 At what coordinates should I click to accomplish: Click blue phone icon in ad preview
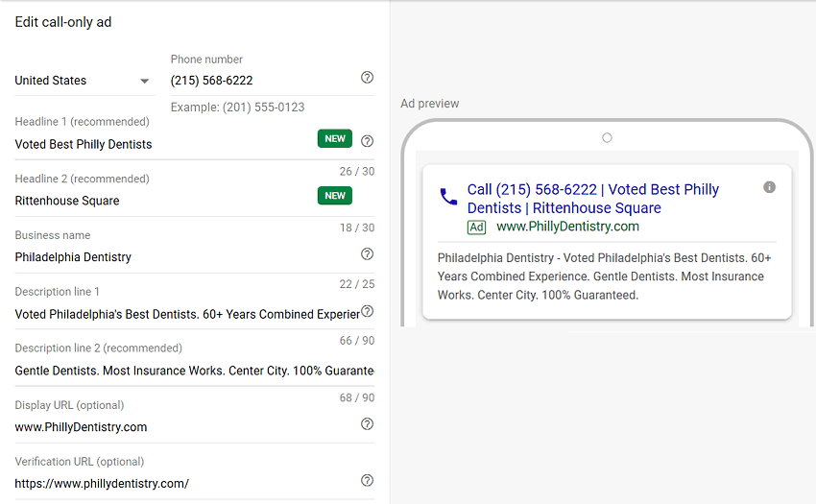pyautogui.click(x=448, y=197)
